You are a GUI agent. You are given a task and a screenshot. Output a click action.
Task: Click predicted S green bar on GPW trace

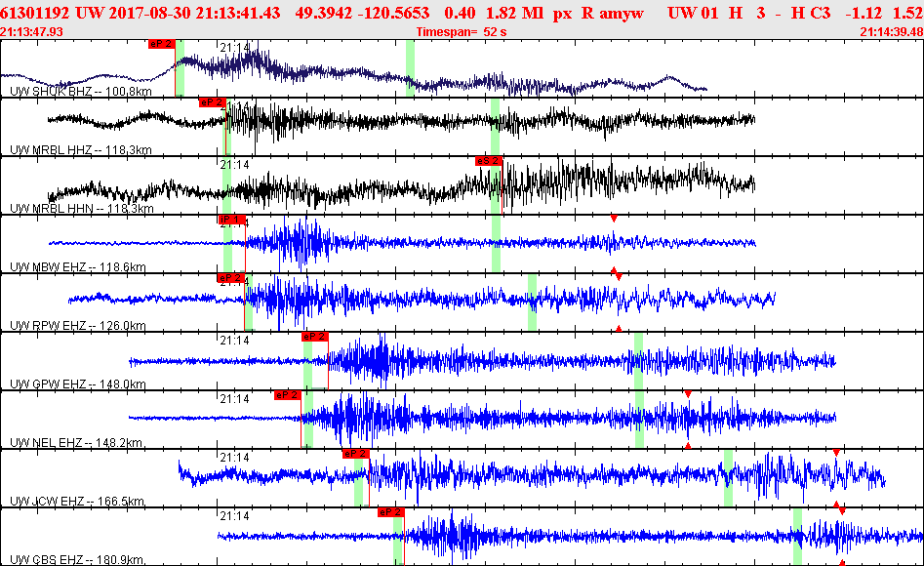638,360
